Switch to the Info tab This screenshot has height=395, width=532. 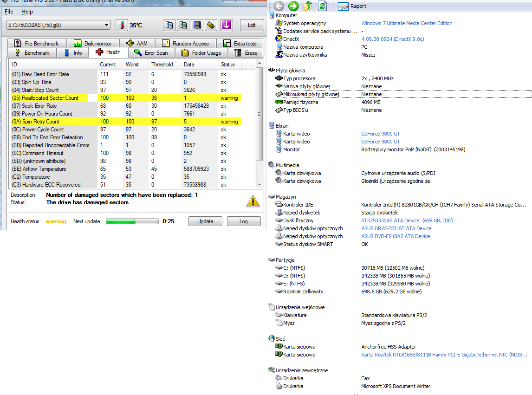73,53
